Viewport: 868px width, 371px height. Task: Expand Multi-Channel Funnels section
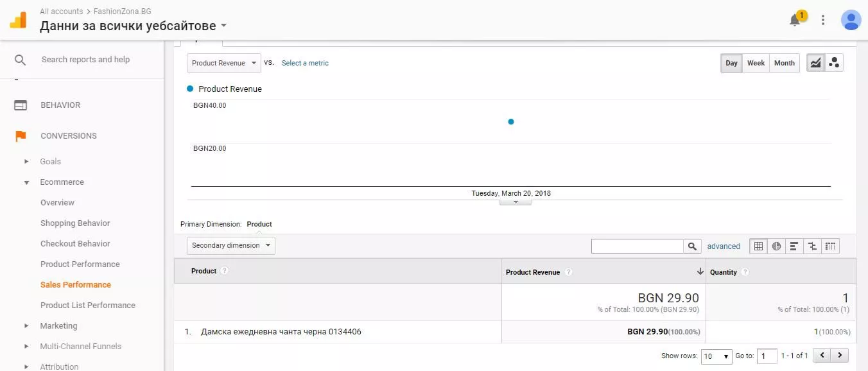click(26, 347)
